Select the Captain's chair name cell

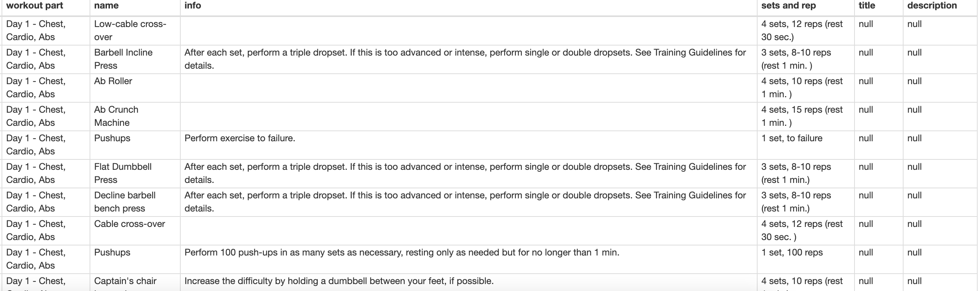point(125,281)
